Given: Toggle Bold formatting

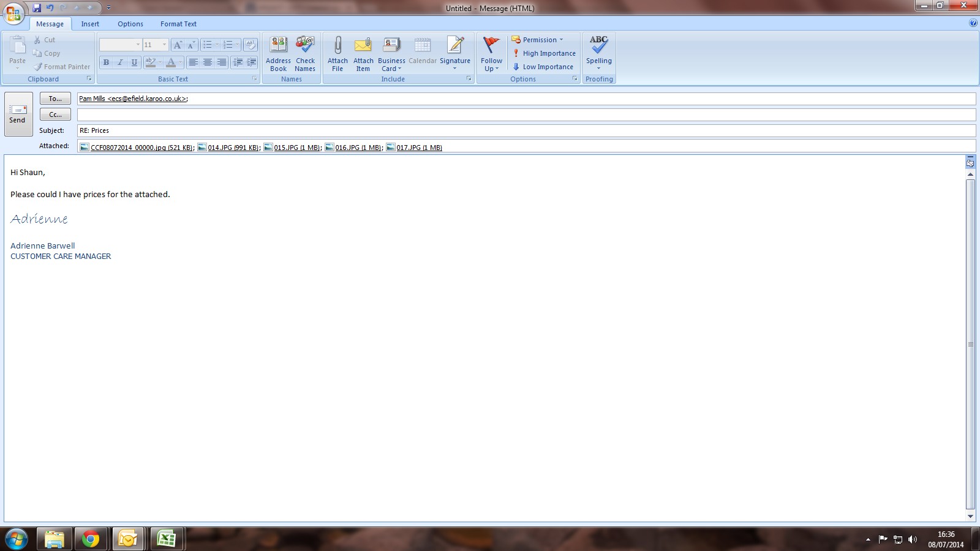Looking at the screenshot, I should tap(106, 62).
